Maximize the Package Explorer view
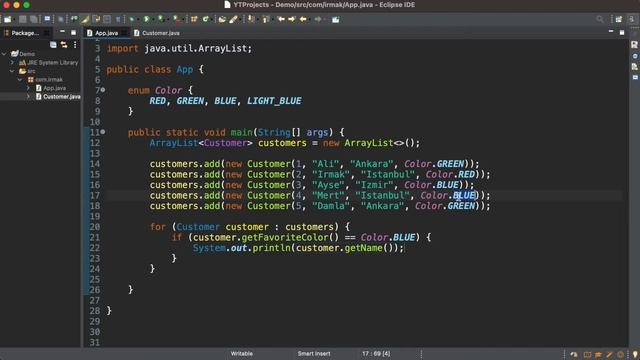The image size is (640, 360). [73, 32]
